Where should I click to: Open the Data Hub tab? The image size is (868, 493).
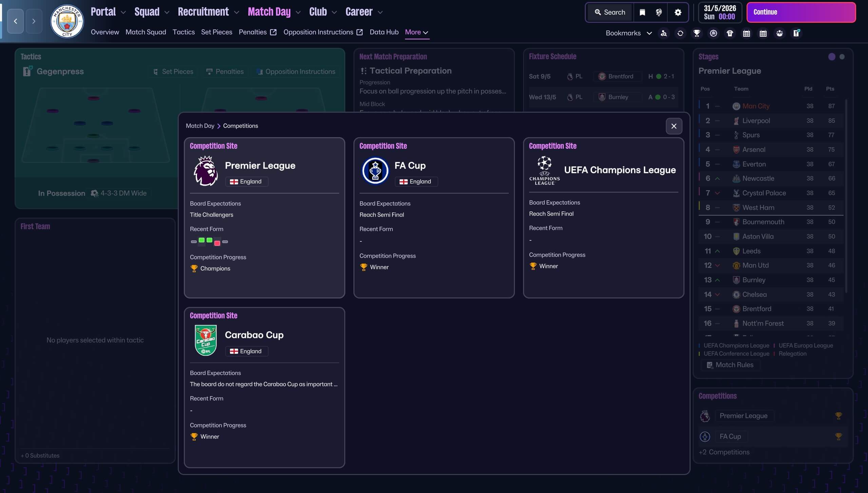[x=384, y=32]
